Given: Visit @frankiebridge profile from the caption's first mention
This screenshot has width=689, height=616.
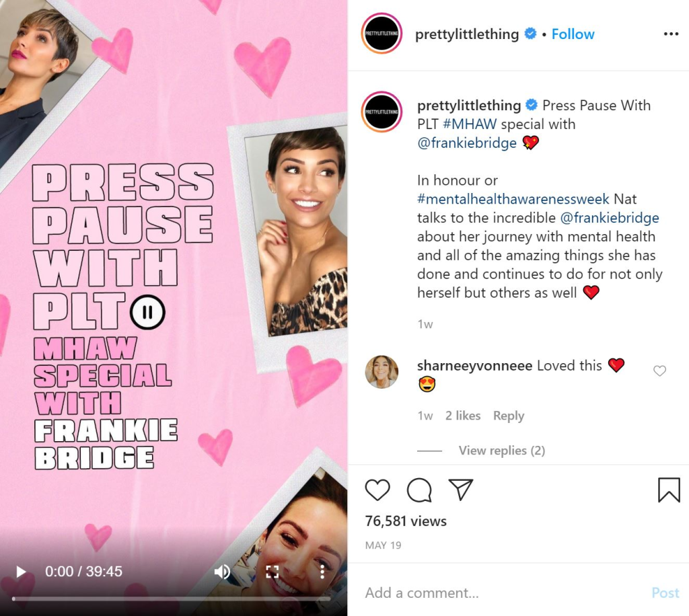Looking at the screenshot, I should coord(467,143).
